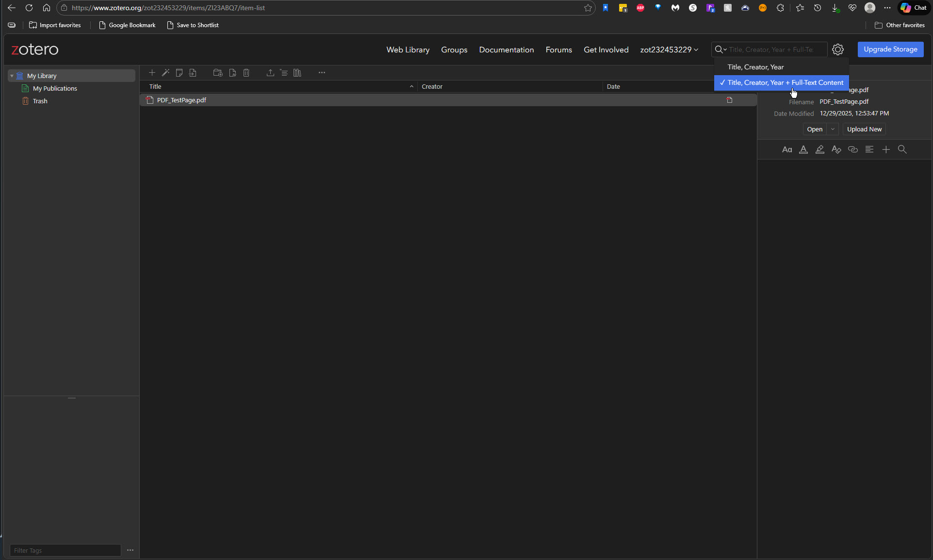The height and width of the screenshot is (560, 933).
Task: Create a new standalone note
Action: [179, 73]
